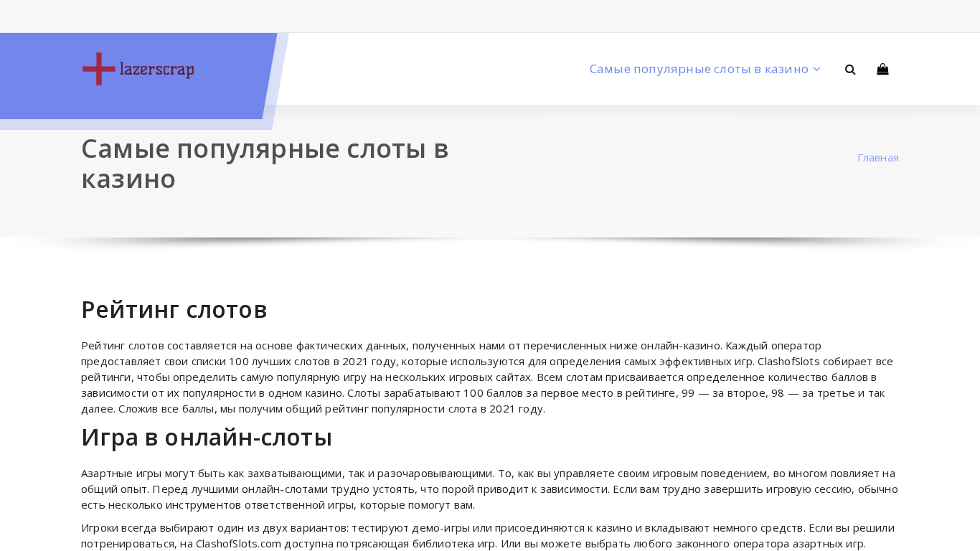Open the shopping bag cart icon
Screen dimensions: 980x551
(x=882, y=70)
